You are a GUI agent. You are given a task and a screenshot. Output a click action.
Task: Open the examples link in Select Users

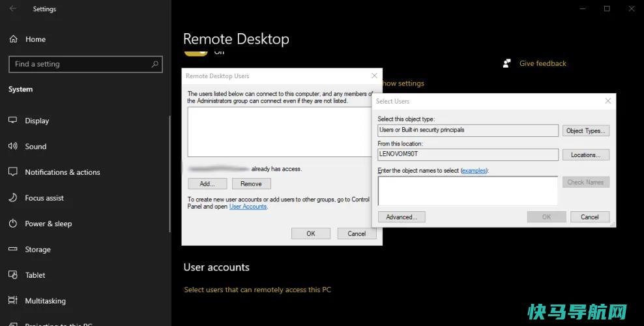(474, 170)
